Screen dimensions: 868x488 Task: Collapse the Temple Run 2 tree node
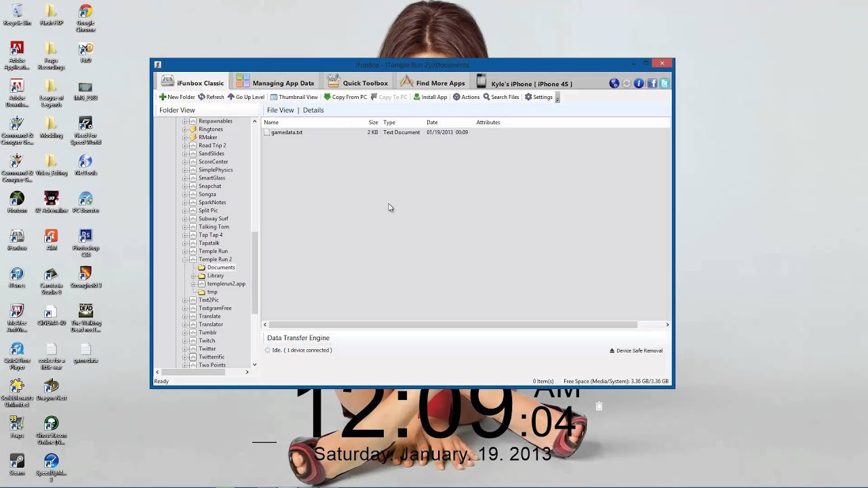(184, 260)
